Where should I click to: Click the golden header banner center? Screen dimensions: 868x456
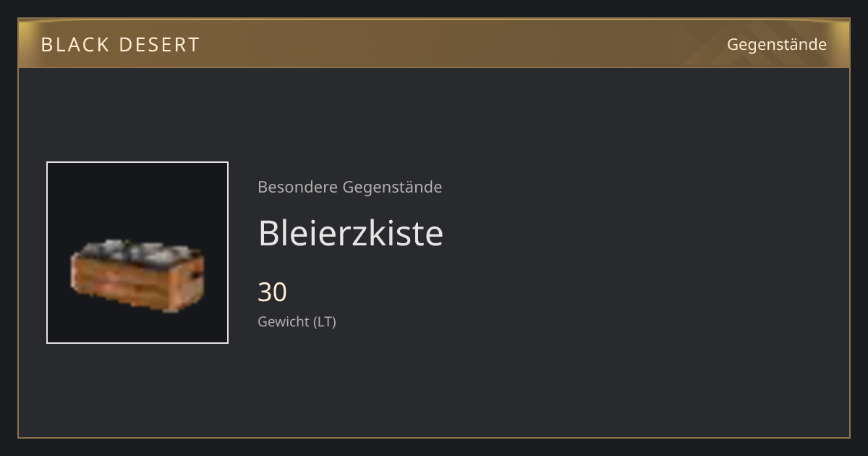(x=434, y=43)
